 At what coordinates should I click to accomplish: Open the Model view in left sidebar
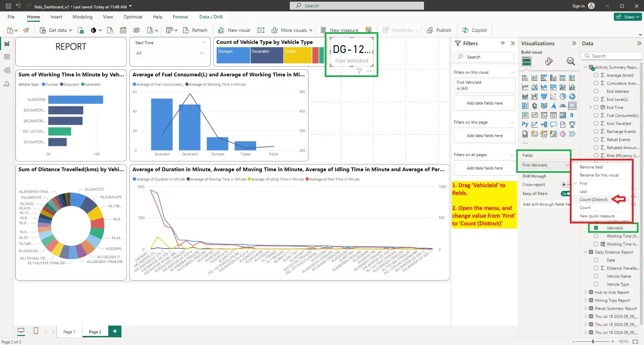[7, 70]
